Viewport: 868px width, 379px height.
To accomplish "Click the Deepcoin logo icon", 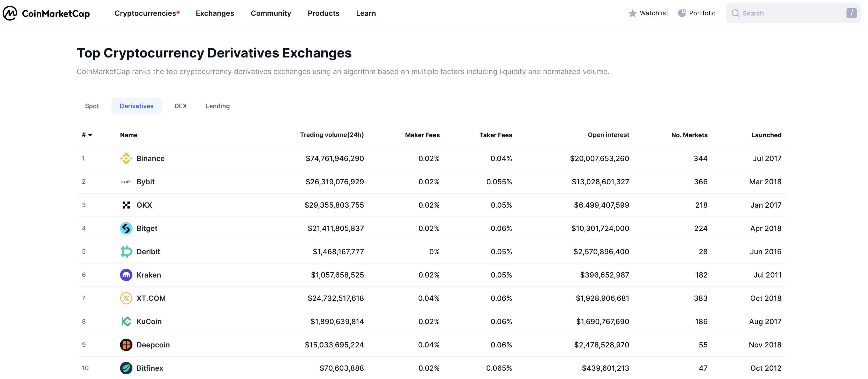I will (126, 345).
